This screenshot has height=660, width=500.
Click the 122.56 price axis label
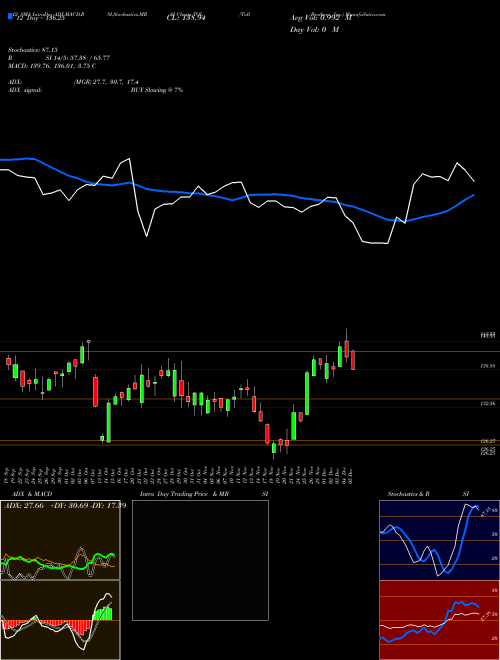coord(488,404)
